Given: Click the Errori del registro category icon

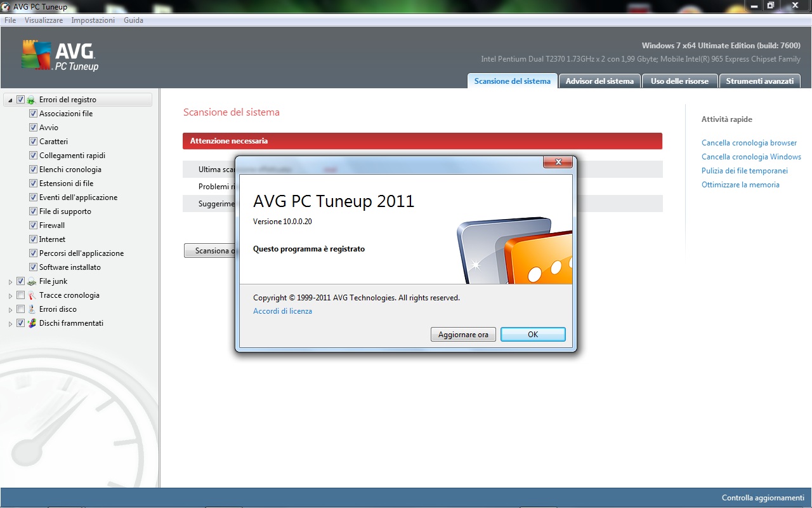Looking at the screenshot, I should click(31, 100).
